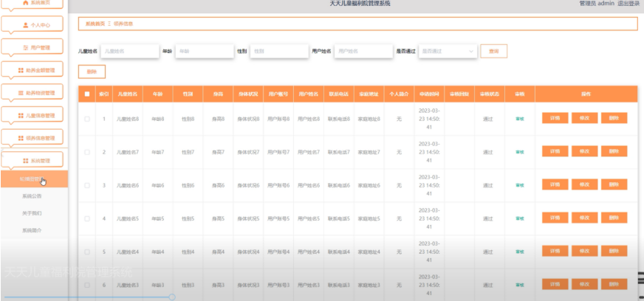Check the checkbox for row 儿童姓名5
Screen dimensions: 644x301
pyautogui.click(x=87, y=218)
